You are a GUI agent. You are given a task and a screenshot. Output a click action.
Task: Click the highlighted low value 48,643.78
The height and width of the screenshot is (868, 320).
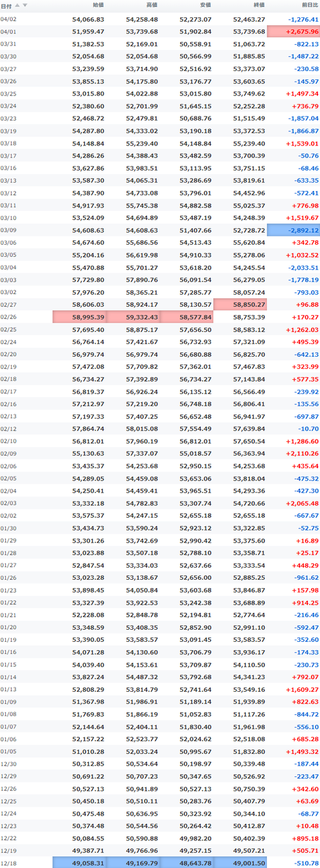(187, 862)
